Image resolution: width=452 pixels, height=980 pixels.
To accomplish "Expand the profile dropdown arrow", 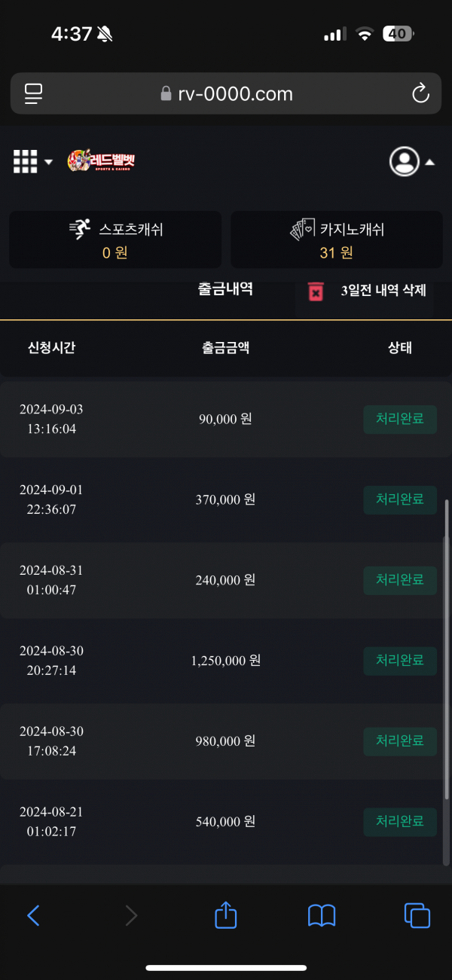I will click(429, 162).
